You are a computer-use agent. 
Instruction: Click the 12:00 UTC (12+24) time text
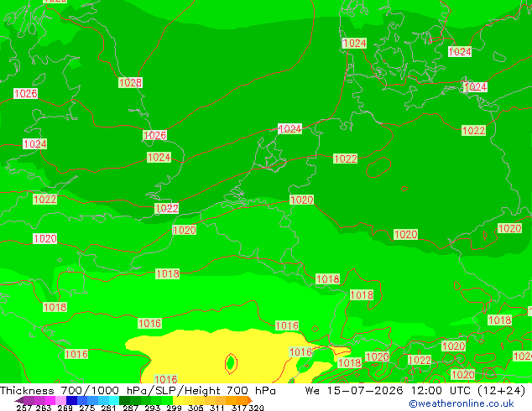tap(468, 391)
